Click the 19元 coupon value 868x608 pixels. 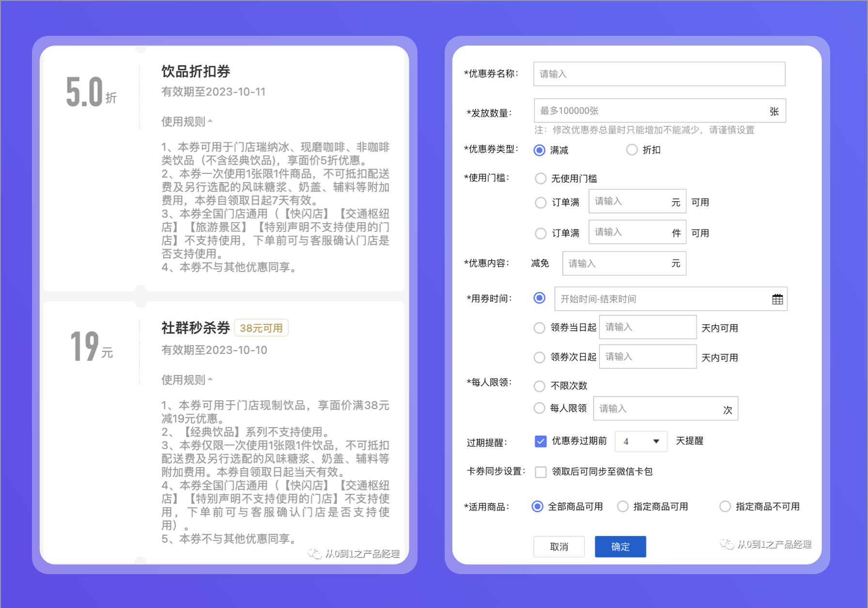click(92, 347)
